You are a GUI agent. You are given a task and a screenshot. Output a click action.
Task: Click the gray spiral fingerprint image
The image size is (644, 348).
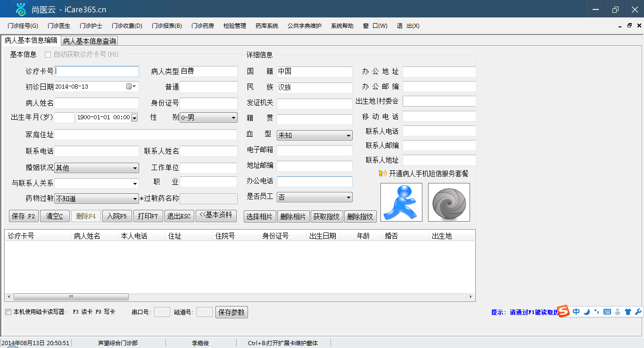(449, 202)
